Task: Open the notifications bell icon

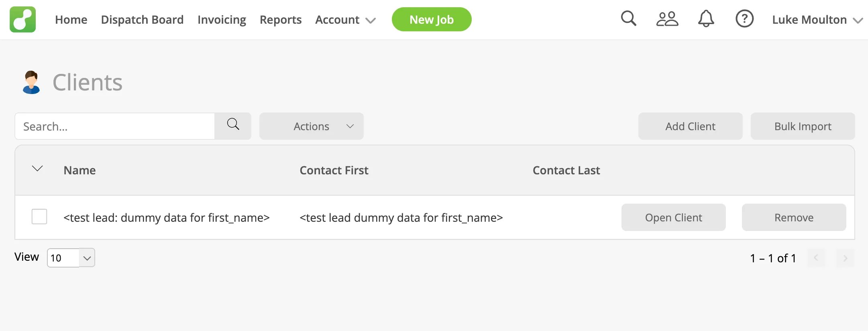Action: 706,18
